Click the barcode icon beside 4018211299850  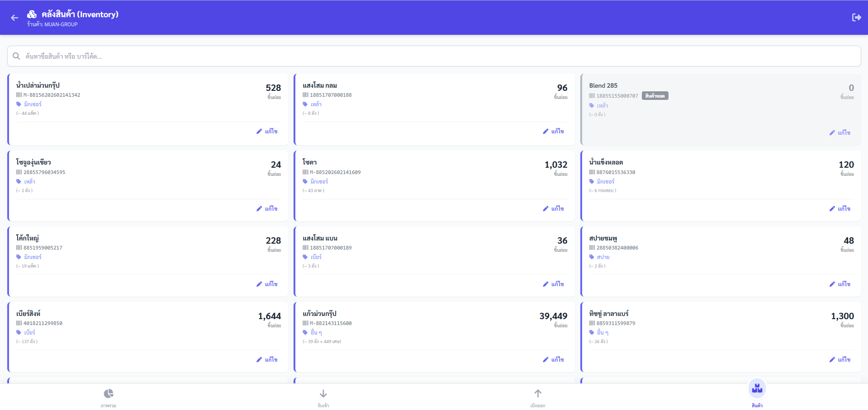pyautogui.click(x=19, y=323)
